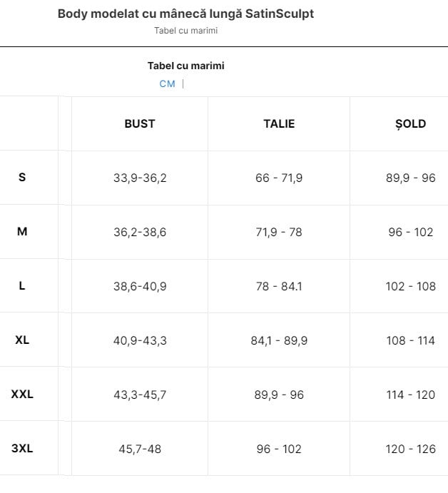Click bust value 33,9-36,2 for size S

140,178
